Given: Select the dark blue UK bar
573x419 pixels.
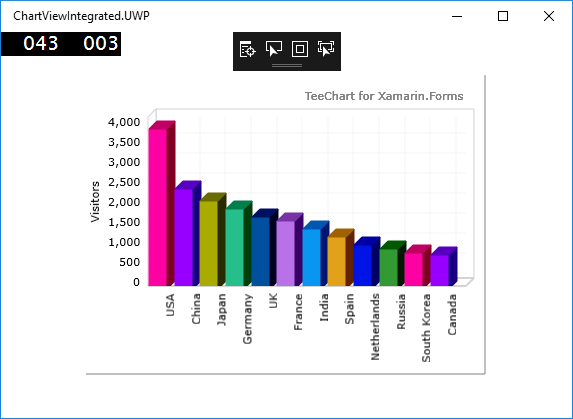Looking at the screenshot, I should [x=261, y=251].
